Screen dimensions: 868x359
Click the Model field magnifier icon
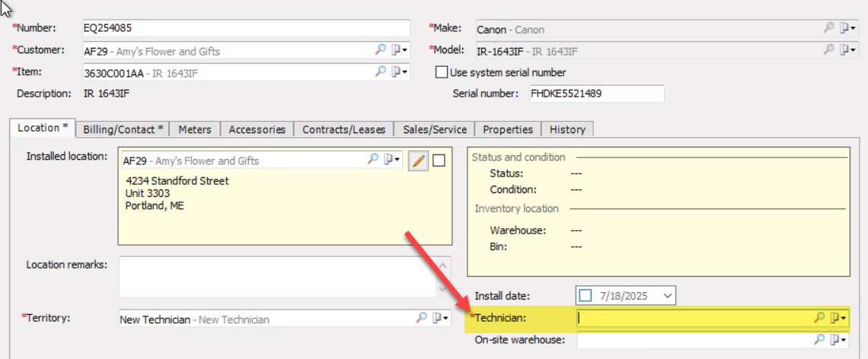(x=828, y=49)
